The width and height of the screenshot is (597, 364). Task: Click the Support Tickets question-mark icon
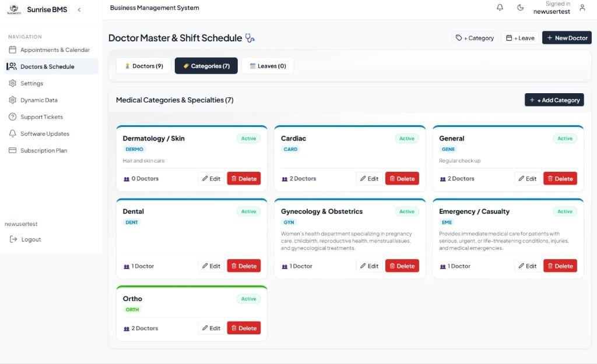[13, 116]
